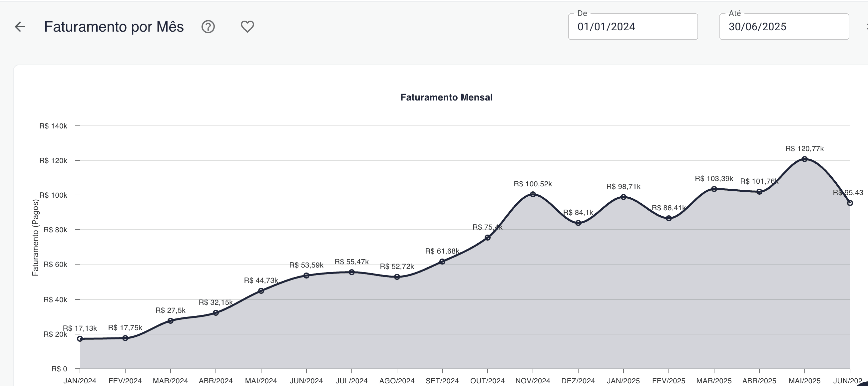This screenshot has height=386, width=868.
Task: Click the NOV/2024 data point marker
Action: tap(533, 194)
